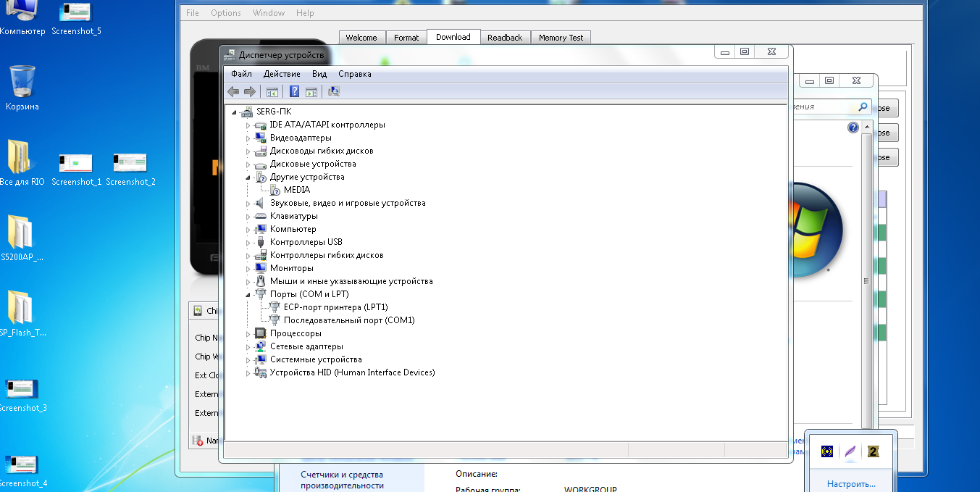The image size is (980, 492).
Task: Click the purple feather tray icon
Action: [850, 451]
